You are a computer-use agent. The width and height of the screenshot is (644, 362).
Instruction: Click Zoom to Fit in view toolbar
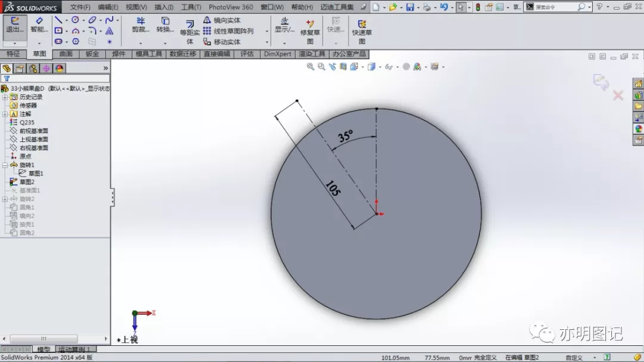pyautogui.click(x=311, y=67)
